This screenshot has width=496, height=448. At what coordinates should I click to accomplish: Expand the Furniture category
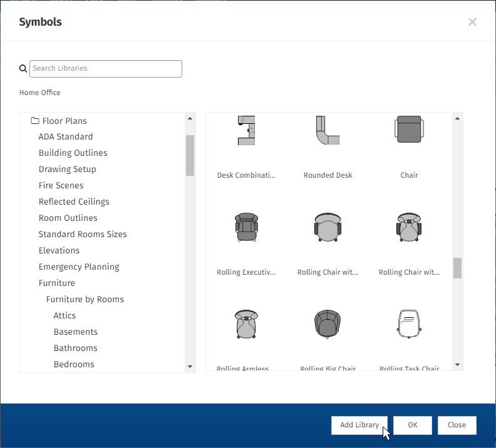pyautogui.click(x=57, y=283)
